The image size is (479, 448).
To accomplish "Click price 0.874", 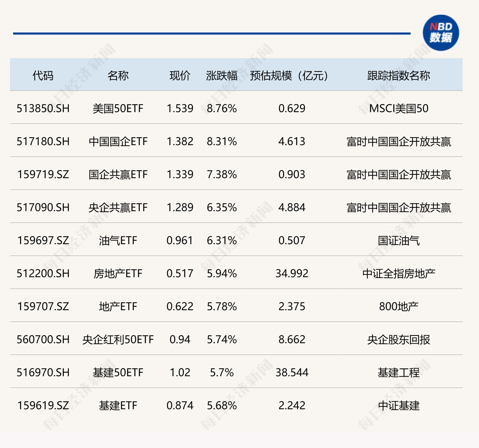I will tap(180, 406).
